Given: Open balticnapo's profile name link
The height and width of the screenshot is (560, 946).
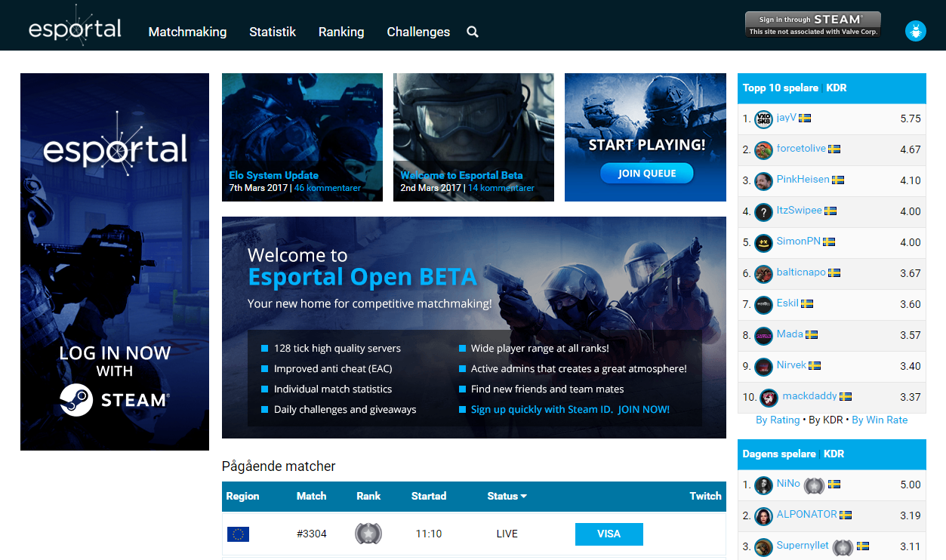Looking at the screenshot, I should point(801,272).
